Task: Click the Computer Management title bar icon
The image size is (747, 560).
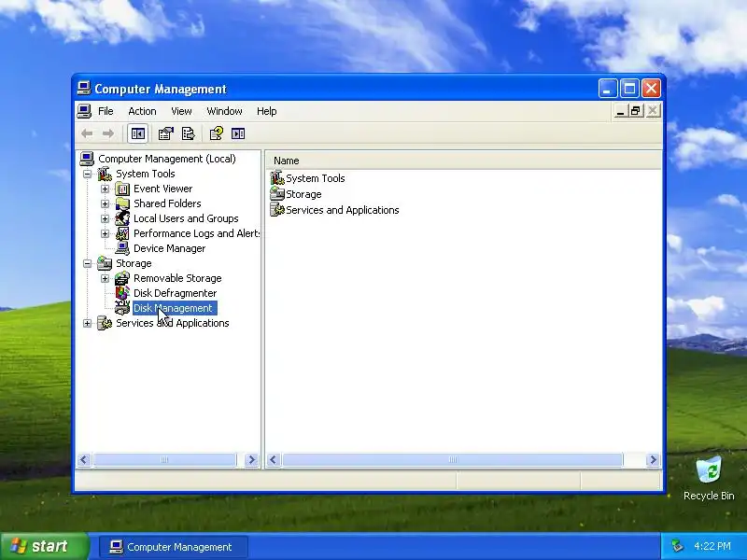Action: click(x=84, y=89)
